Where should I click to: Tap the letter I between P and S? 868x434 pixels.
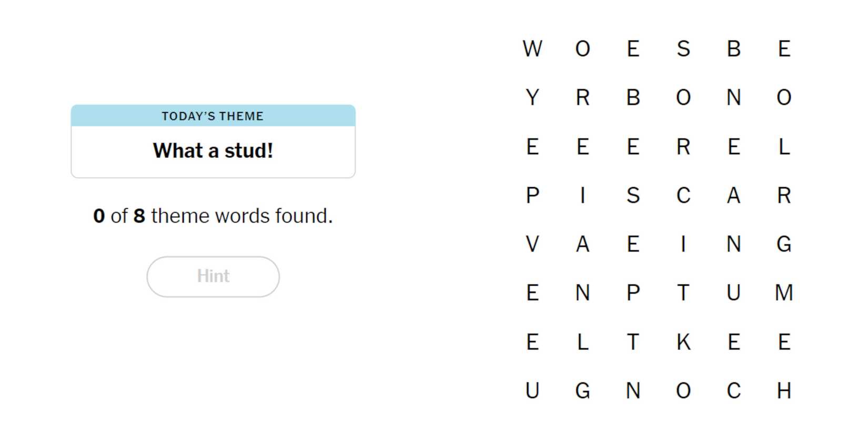(x=582, y=196)
